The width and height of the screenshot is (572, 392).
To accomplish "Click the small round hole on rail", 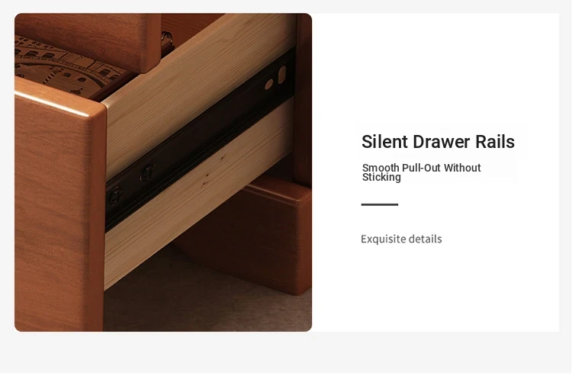I will coord(269,84).
